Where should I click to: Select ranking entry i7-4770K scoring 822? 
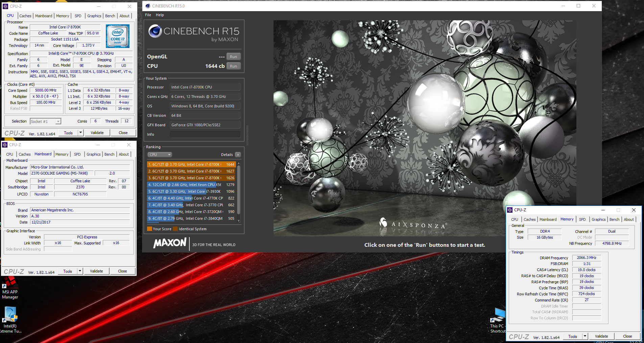point(191,198)
